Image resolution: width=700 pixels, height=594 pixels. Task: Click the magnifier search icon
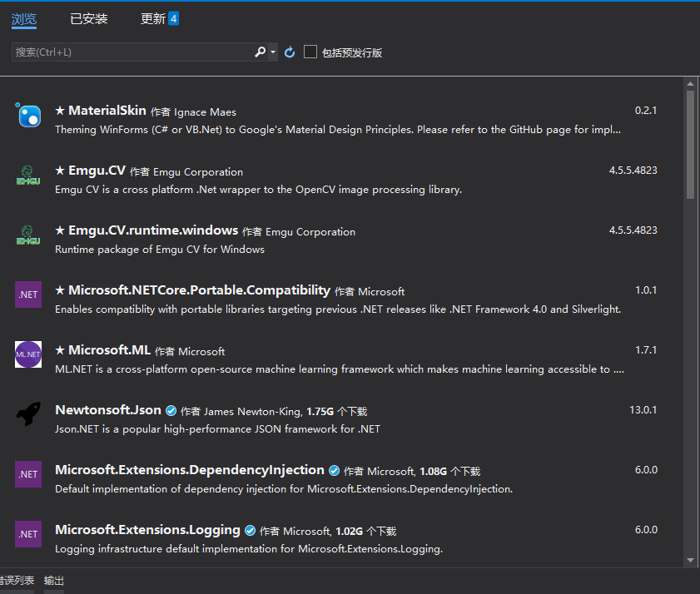pos(260,52)
